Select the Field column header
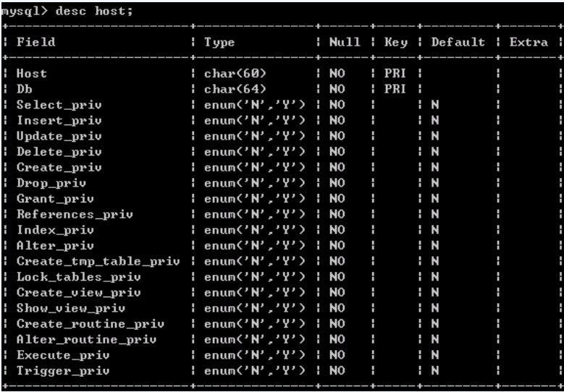 point(36,42)
